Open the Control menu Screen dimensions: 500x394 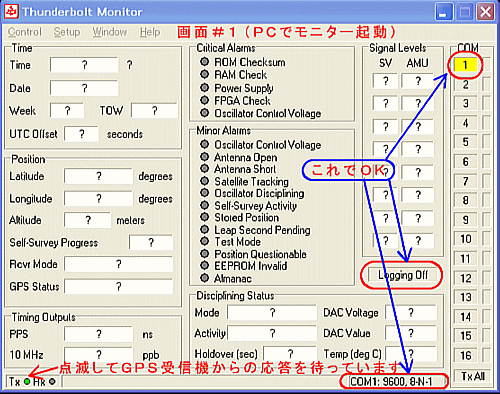25,32
